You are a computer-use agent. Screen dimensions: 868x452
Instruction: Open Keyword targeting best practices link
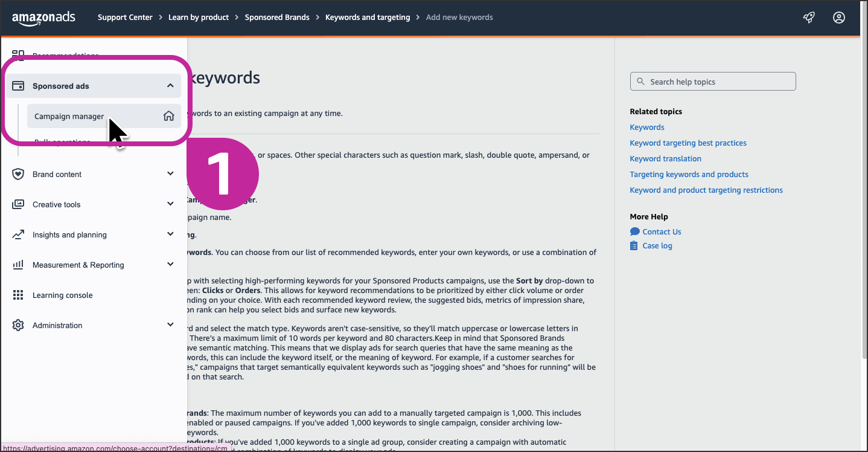coord(688,143)
